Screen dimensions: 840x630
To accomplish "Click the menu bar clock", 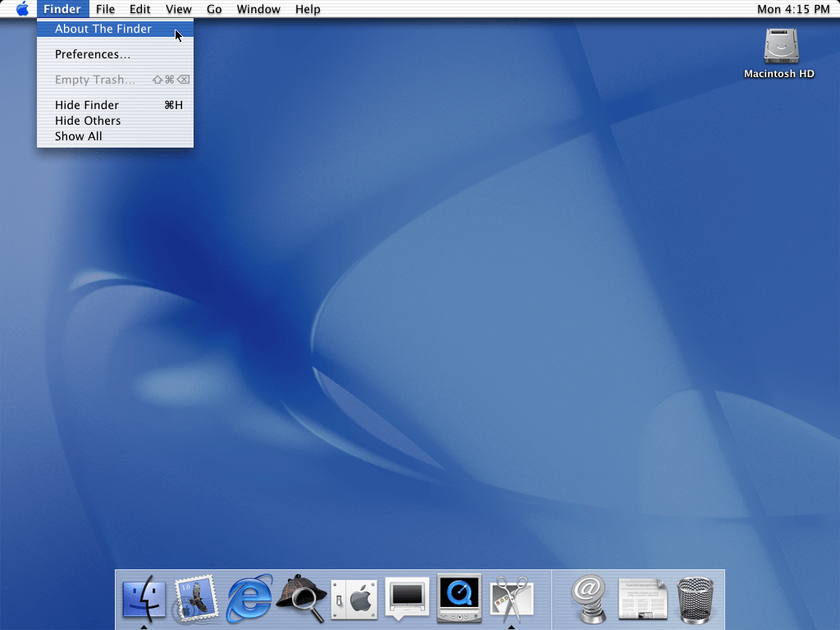I will pyautogui.click(x=792, y=9).
